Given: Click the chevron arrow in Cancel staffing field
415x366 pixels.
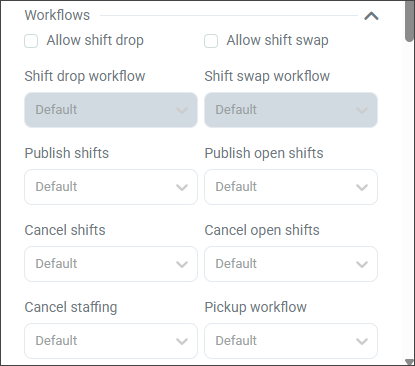Looking at the screenshot, I should [182, 341].
